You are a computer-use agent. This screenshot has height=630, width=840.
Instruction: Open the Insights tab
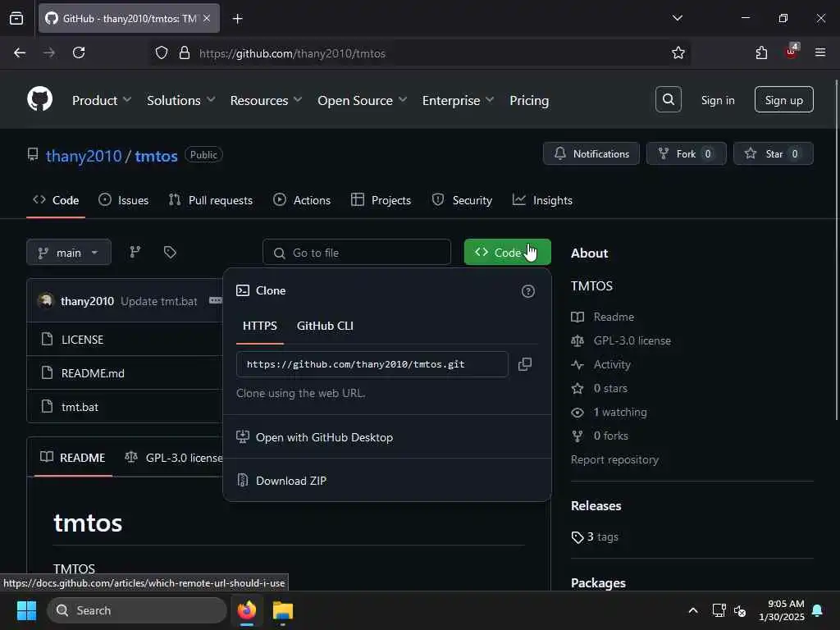[x=542, y=200]
